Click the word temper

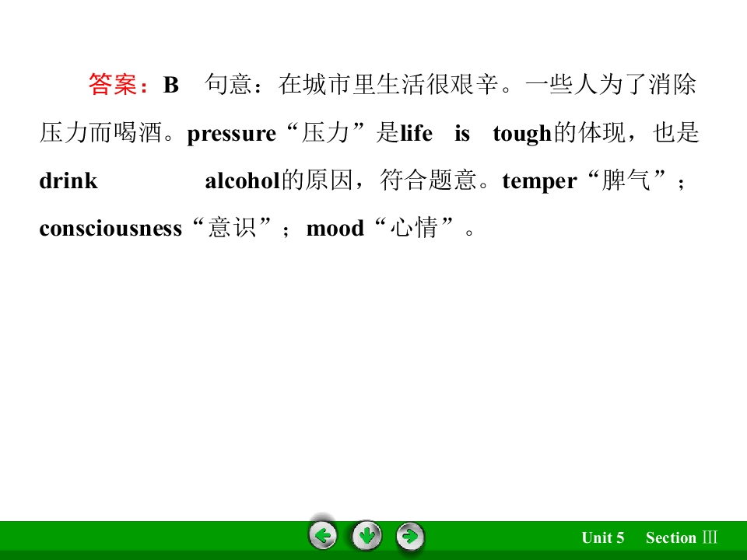pos(539,182)
